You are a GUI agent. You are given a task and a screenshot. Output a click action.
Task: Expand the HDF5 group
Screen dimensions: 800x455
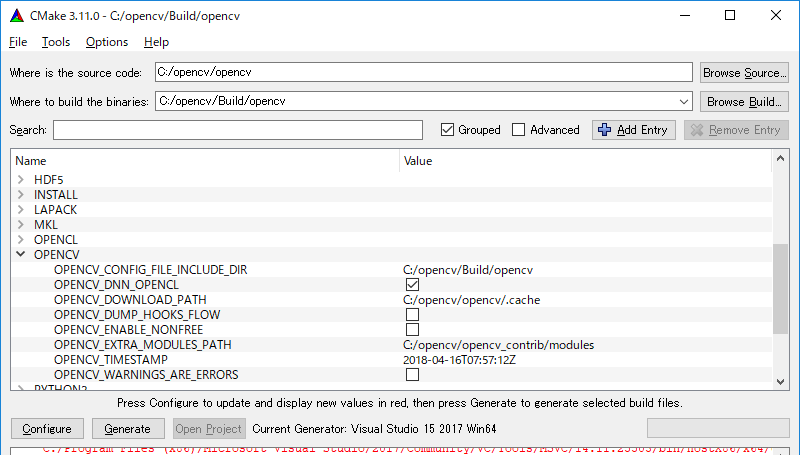pyautogui.click(x=21, y=180)
